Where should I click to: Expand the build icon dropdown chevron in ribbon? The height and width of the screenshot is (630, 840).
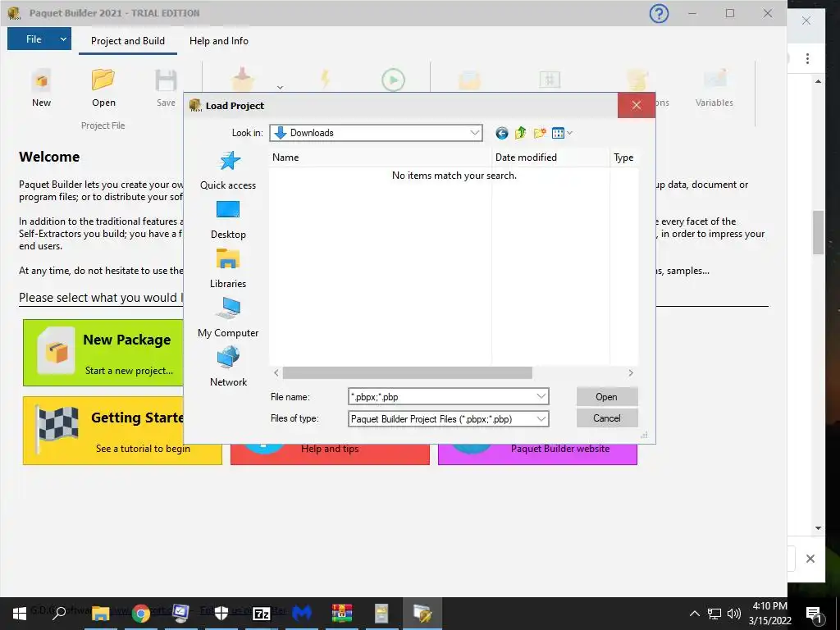click(280, 87)
